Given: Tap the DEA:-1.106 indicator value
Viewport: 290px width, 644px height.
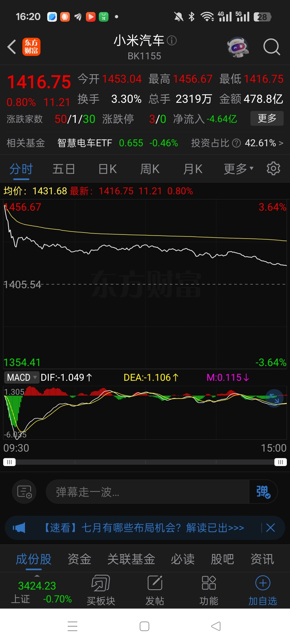Looking at the screenshot, I should [151, 378].
